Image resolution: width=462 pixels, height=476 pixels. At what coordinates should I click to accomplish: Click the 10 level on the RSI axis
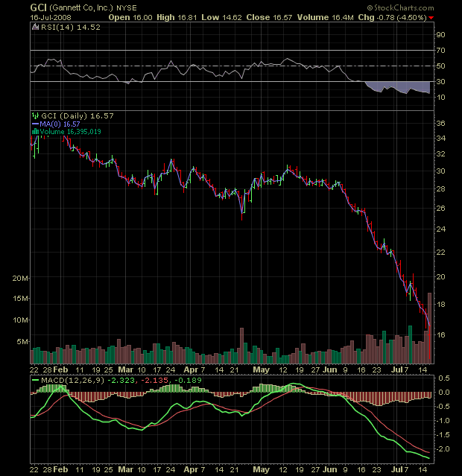[440, 97]
